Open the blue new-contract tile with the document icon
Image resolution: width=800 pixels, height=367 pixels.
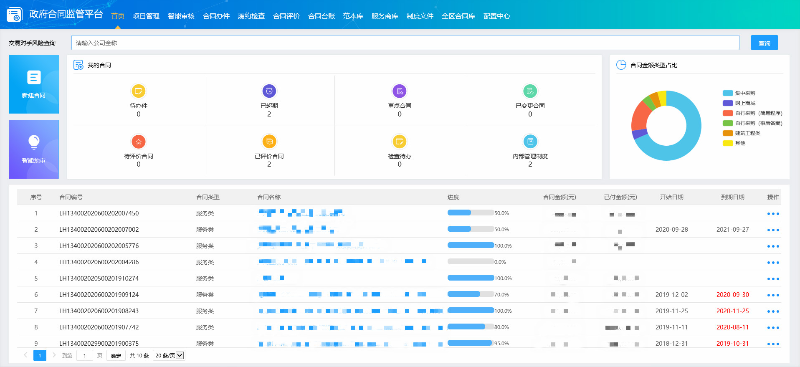point(34,84)
